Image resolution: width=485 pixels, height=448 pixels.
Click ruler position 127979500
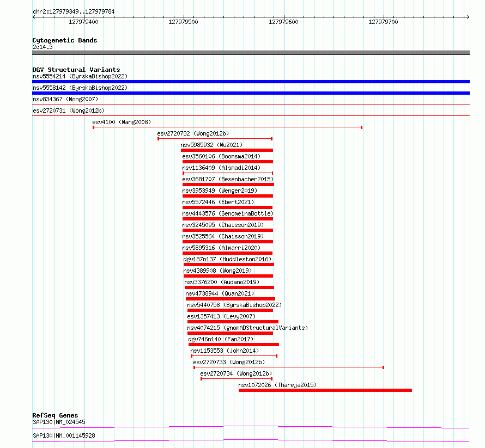coord(184,22)
